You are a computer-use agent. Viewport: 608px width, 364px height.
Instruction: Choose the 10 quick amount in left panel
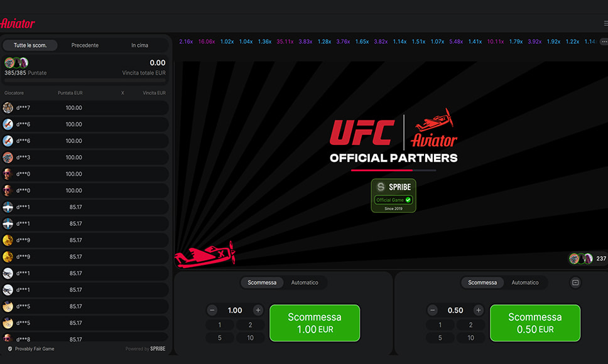[251, 338]
